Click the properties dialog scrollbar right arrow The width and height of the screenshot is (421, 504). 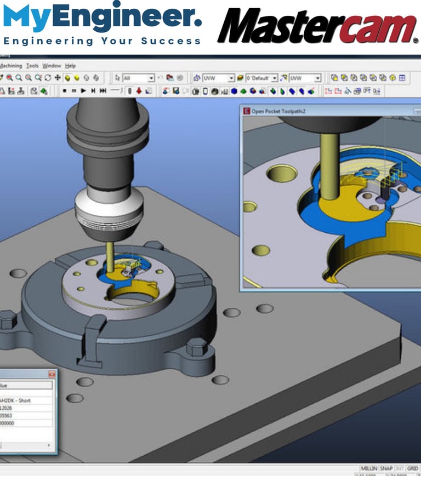click(49, 445)
